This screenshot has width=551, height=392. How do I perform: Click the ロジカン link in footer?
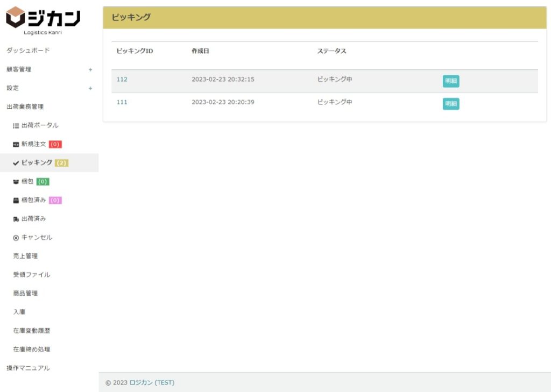tap(141, 383)
